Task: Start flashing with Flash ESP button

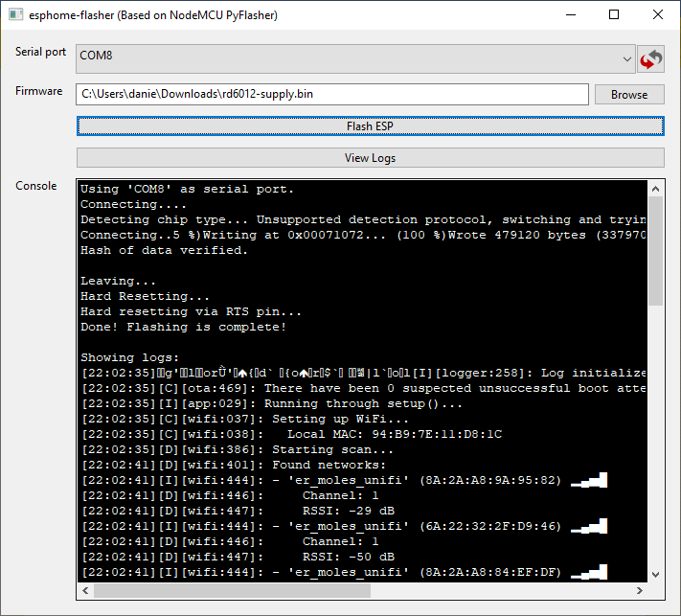Action: (x=370, y=126)
